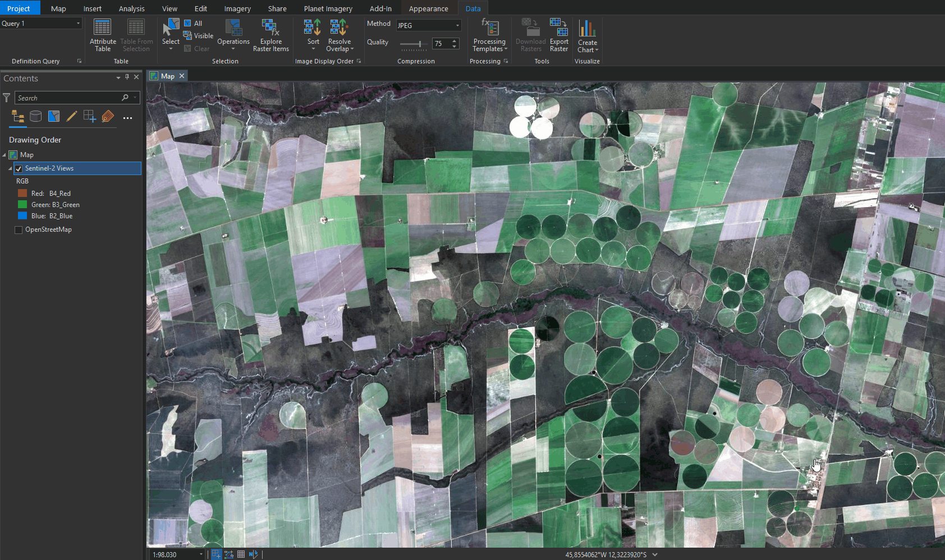Click the Download Rasters tool

530,35
